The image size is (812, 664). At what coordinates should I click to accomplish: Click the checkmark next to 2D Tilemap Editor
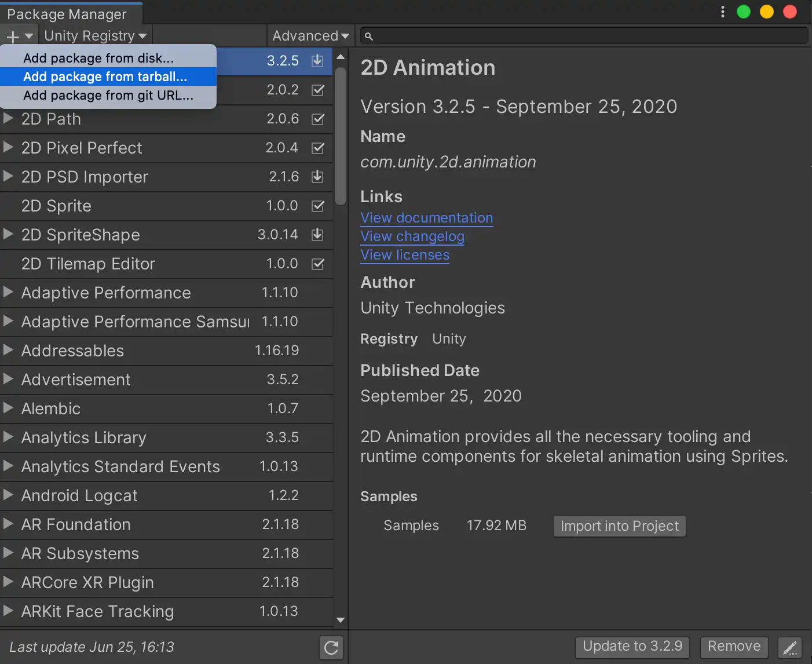point(317,264)
